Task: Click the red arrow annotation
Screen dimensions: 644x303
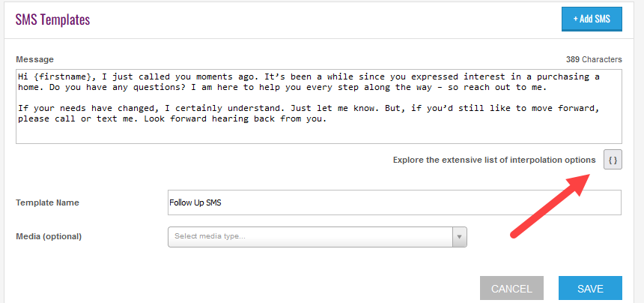Action: point(550,205)
